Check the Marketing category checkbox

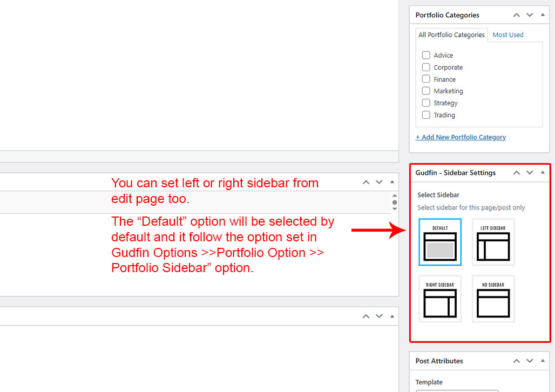[x=426, y=91]
